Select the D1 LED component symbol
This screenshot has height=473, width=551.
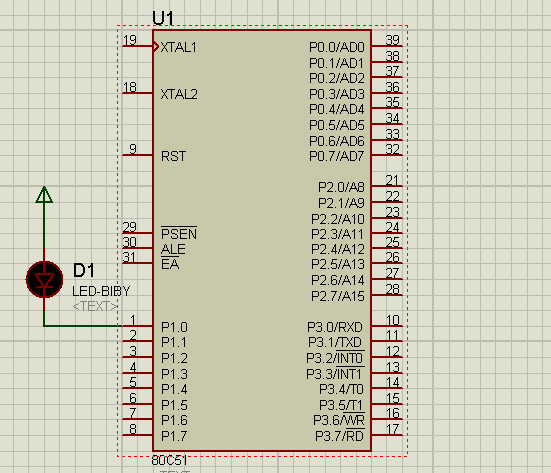coord(44,280)
